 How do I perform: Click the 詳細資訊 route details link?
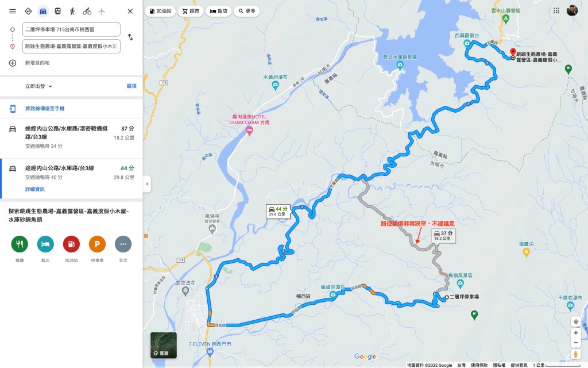35,189
